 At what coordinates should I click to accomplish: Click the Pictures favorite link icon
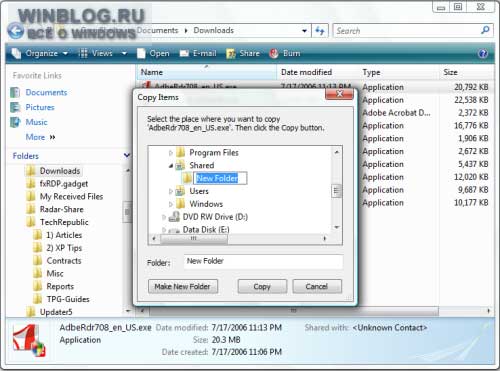click(x=15, y=107)
